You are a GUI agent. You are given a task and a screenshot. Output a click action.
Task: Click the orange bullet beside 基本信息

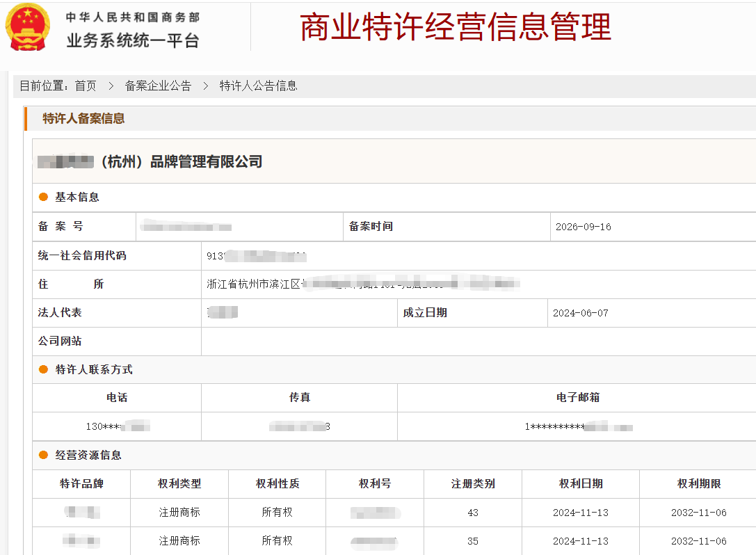[43, 197]
